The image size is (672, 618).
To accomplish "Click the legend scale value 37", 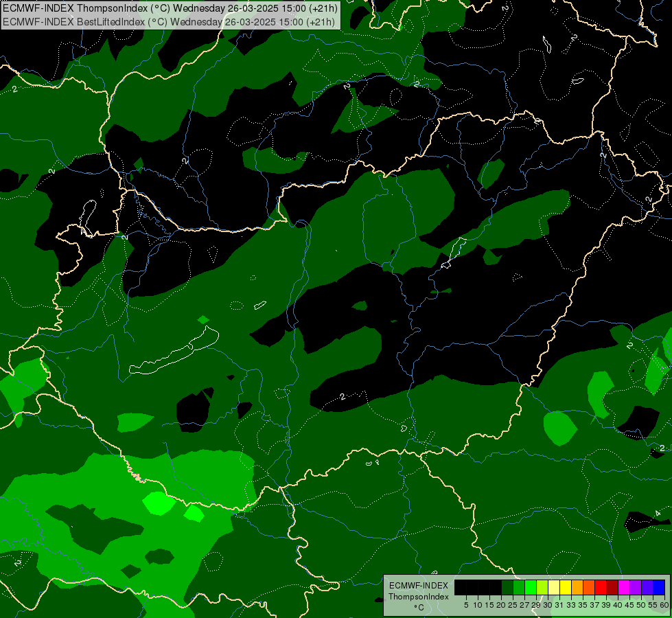I will point(595,605).
